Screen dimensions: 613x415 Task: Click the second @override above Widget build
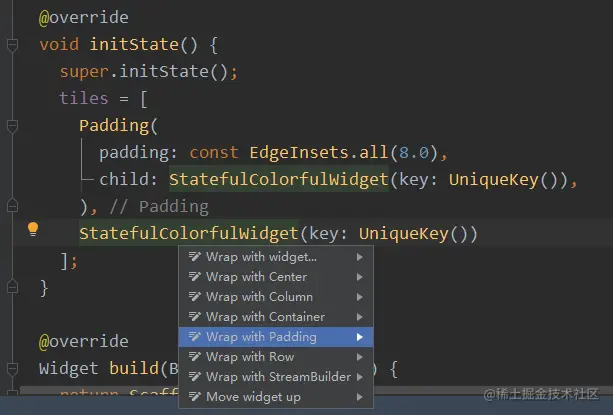click(84, 342)
